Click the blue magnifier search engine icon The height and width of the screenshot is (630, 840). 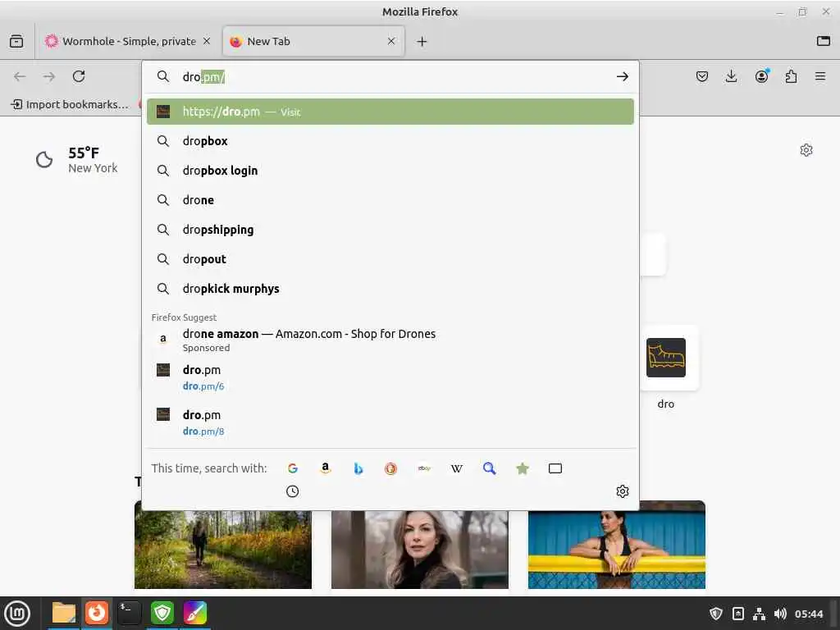pyautogui.click(x=489, y=468)
